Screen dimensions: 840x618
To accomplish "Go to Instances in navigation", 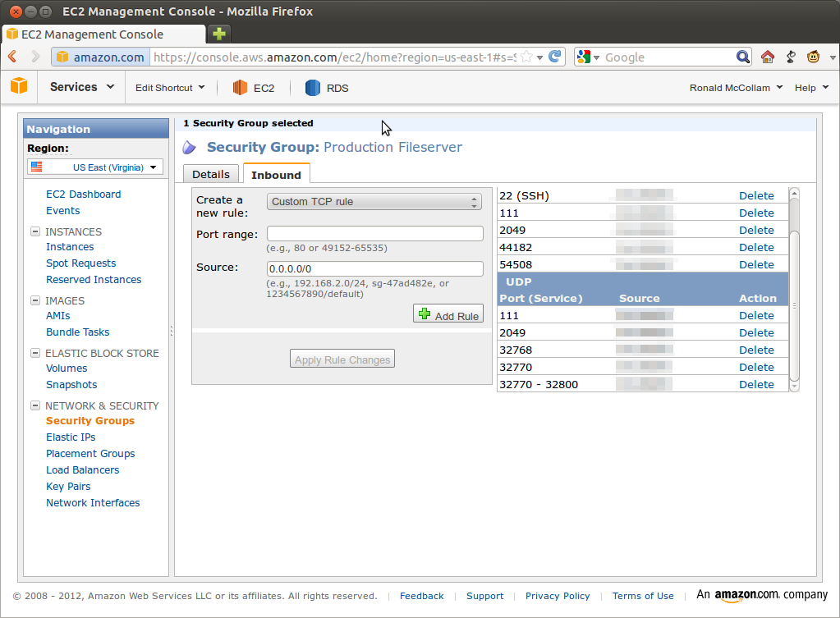I will (70, 246).
